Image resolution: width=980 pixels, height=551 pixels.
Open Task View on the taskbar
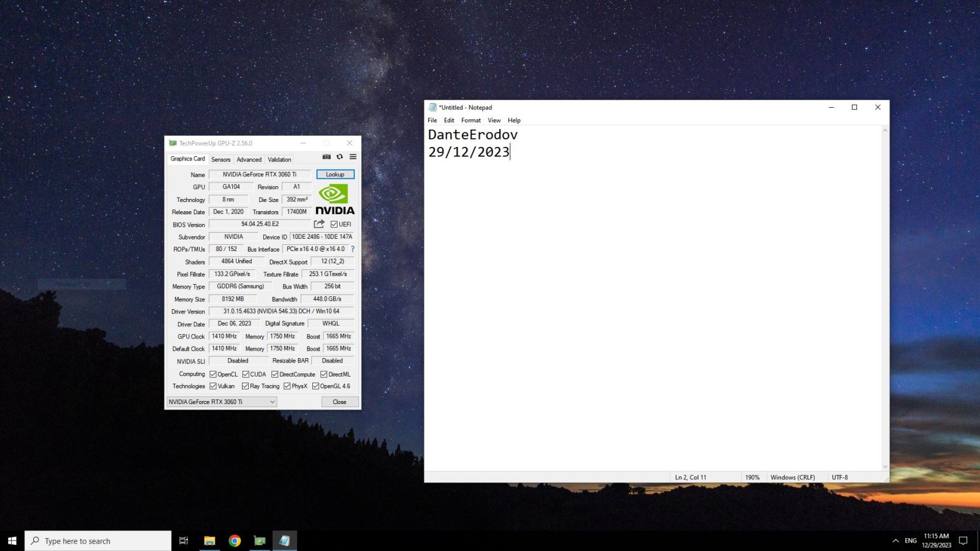click(x=183, y=541)
